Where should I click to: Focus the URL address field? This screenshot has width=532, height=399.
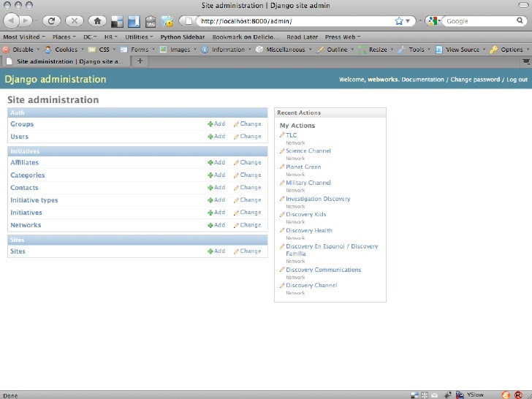click(297, 21)
